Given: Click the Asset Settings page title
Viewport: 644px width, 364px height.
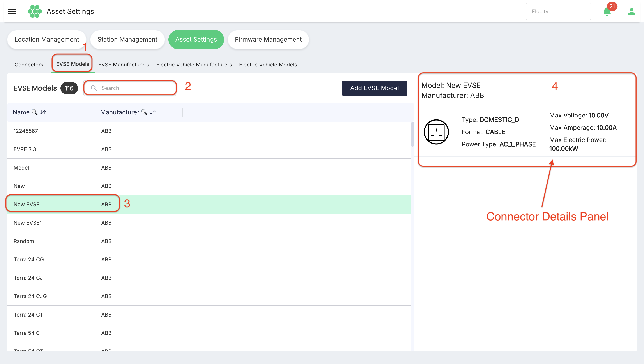Looking at the screenshot, I should (x=70, y=11).
